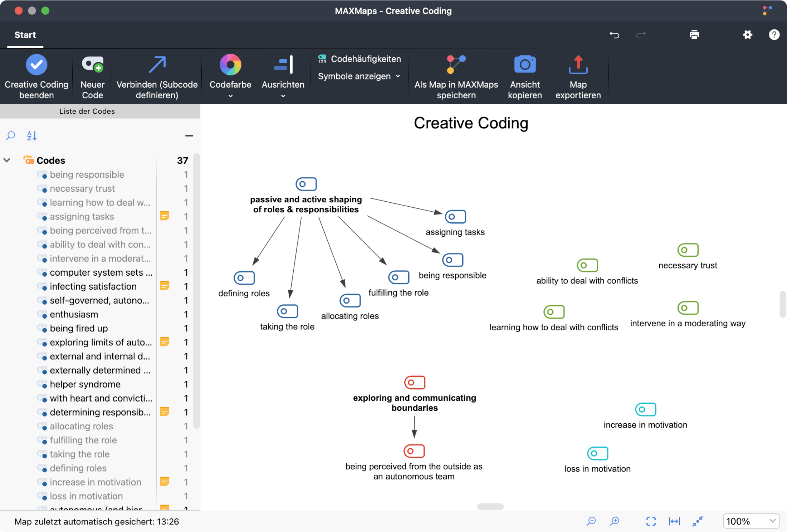Click the Ausrichten alignment button
This screenshot has width=787, height=532.
click(283, 65)
